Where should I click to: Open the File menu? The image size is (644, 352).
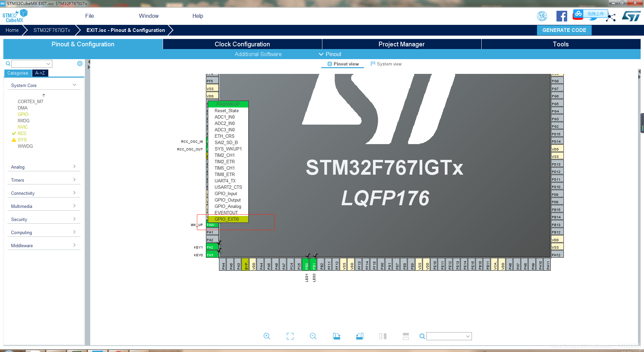coord(90,16)
